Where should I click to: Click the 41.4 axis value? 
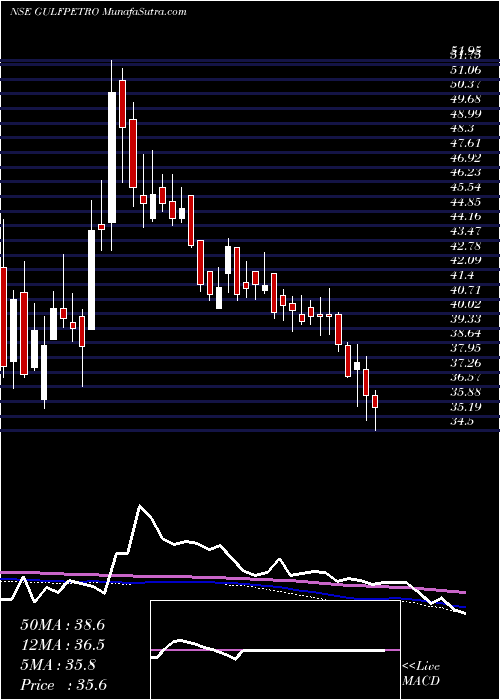click(x=462, y=276)
